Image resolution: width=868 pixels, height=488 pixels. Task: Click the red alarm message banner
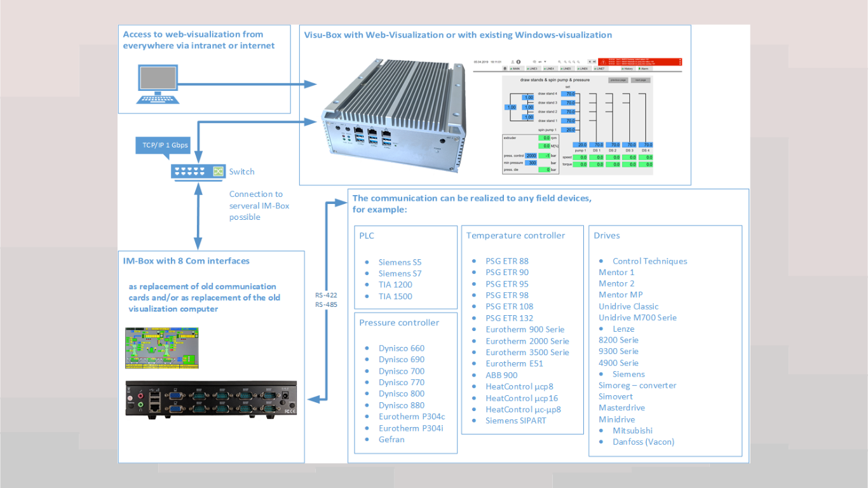[x=641, y=62]
